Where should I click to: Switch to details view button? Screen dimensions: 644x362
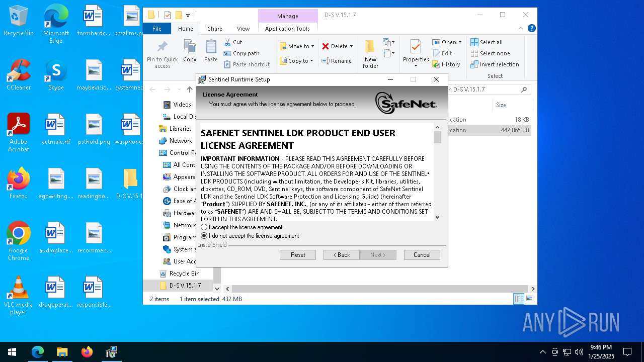pyautogui.click(x=519, y=299)
